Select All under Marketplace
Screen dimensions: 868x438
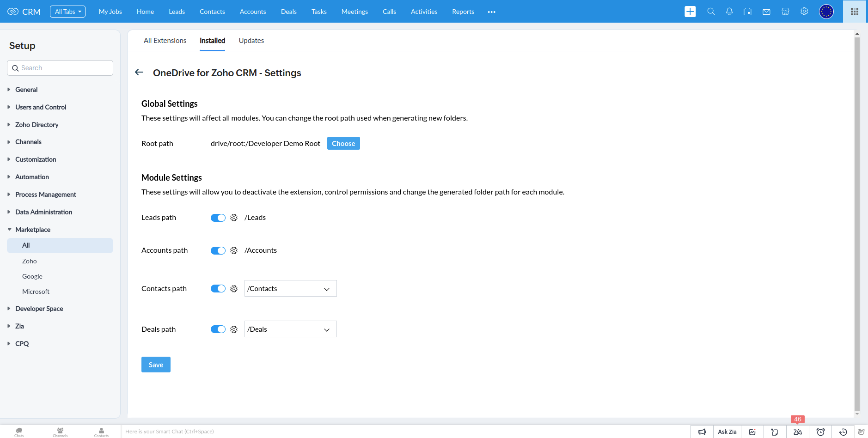click(x=60, y=245)
